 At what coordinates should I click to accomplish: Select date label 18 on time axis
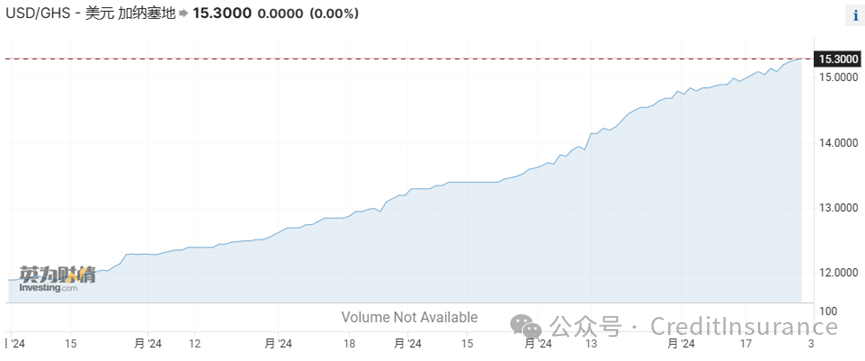350,344
